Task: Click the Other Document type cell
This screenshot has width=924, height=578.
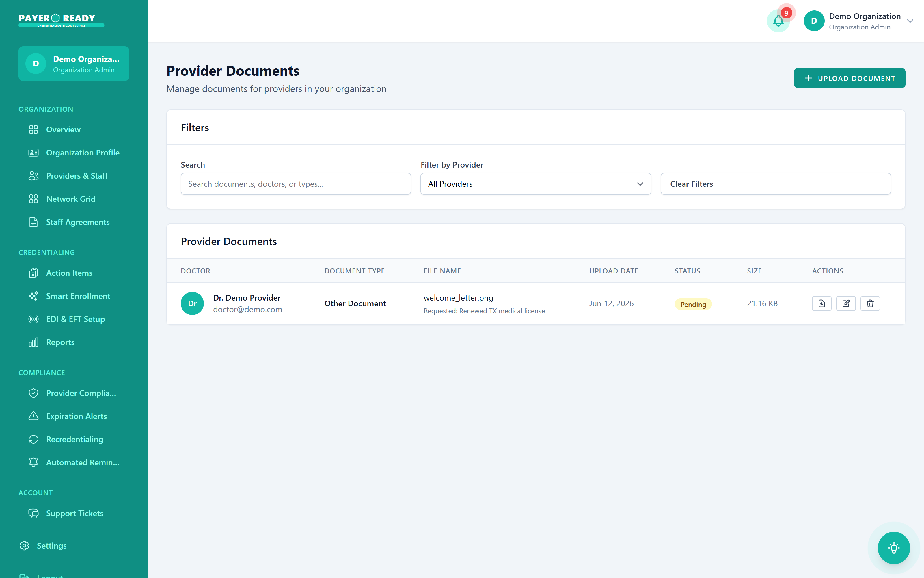Action: tap(355, 303)
